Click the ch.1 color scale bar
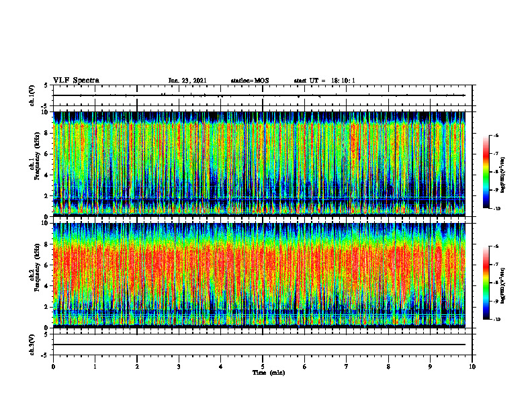Screen dimensions: 532x411 (486, 172)
